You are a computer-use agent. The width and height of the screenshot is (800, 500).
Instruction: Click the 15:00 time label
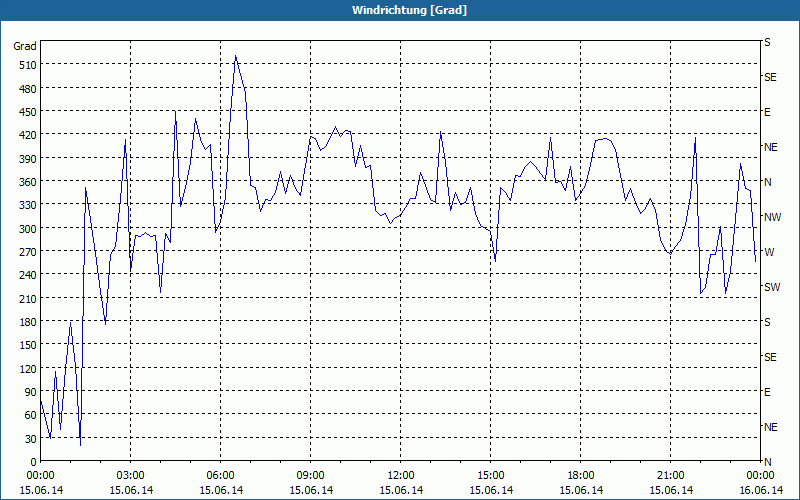pos(490,476)
